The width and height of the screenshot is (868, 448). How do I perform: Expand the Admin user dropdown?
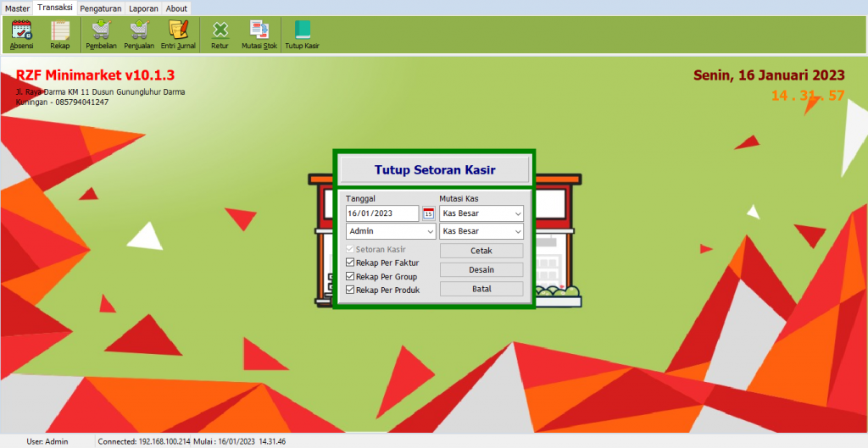(430, 231)
